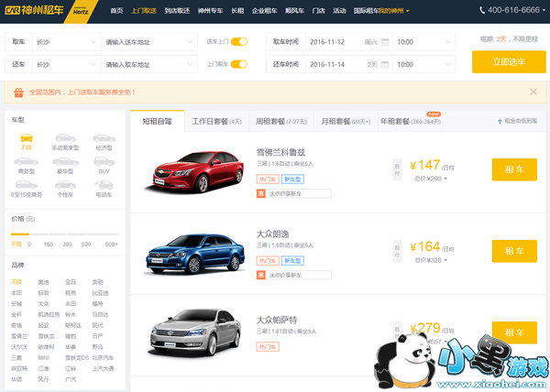
Task: Expand the 请输入取车地址 address dropdown
Action: (x=149, y=64)
